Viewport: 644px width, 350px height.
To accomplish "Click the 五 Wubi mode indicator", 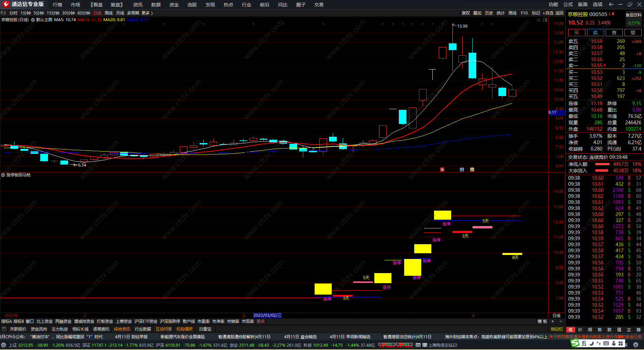I will (x=584, y=343).
